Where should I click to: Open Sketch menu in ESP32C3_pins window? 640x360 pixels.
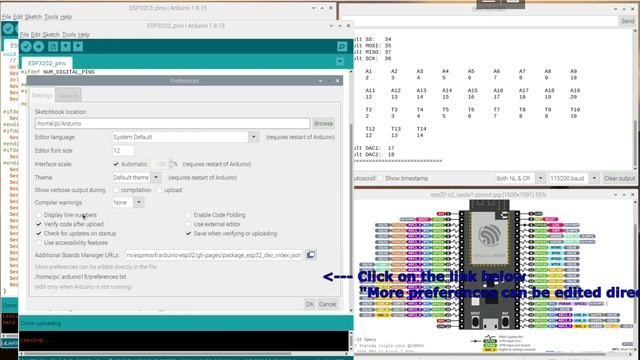pyautogui.click(x=33, y=17)
